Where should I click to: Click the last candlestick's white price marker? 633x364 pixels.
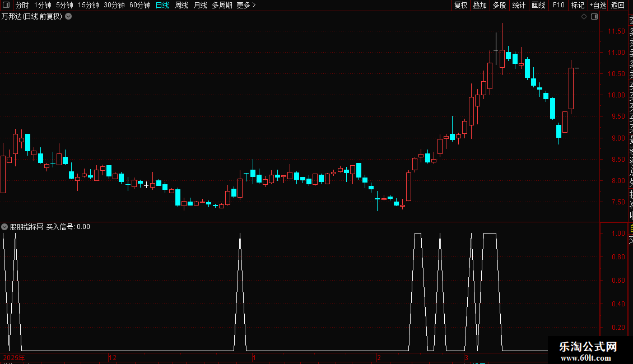click(x=577, y=68)
